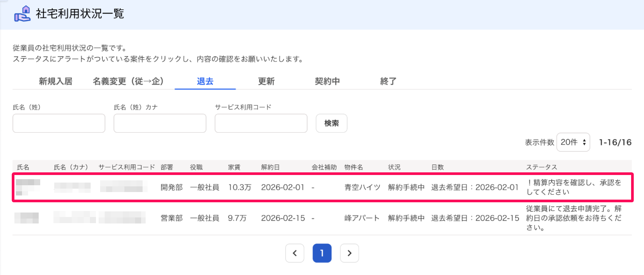Click property name 峰アパート

362,218
